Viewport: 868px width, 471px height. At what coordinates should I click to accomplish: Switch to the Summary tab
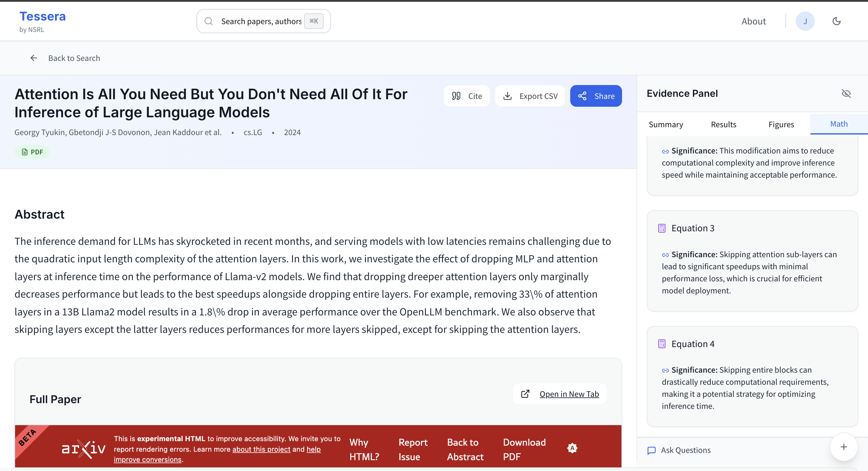(x=666, y=125)
